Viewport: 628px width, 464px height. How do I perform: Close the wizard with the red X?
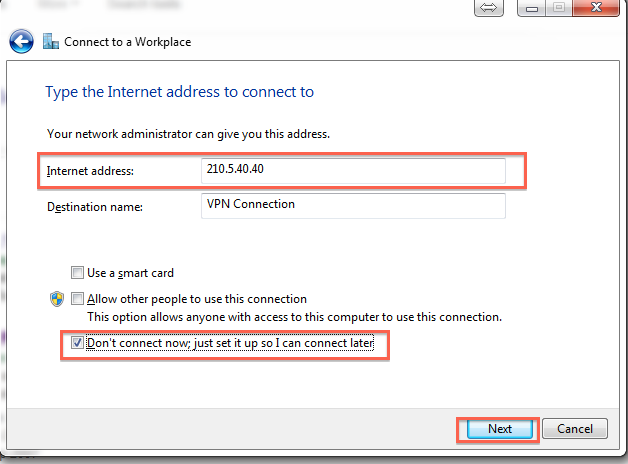596,8
